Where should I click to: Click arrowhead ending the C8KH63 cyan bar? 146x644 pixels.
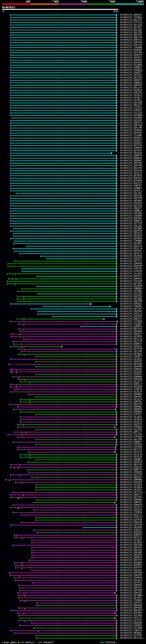click(110, 306)
